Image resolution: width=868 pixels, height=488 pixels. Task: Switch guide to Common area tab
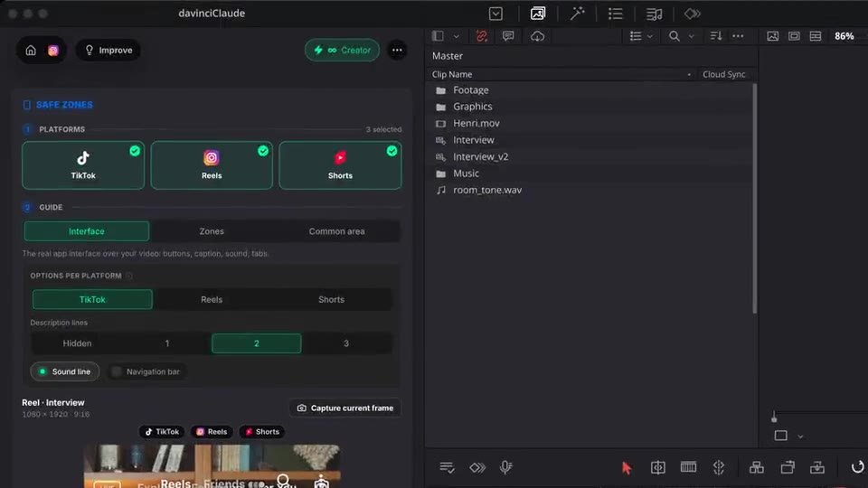click(336, 231)
